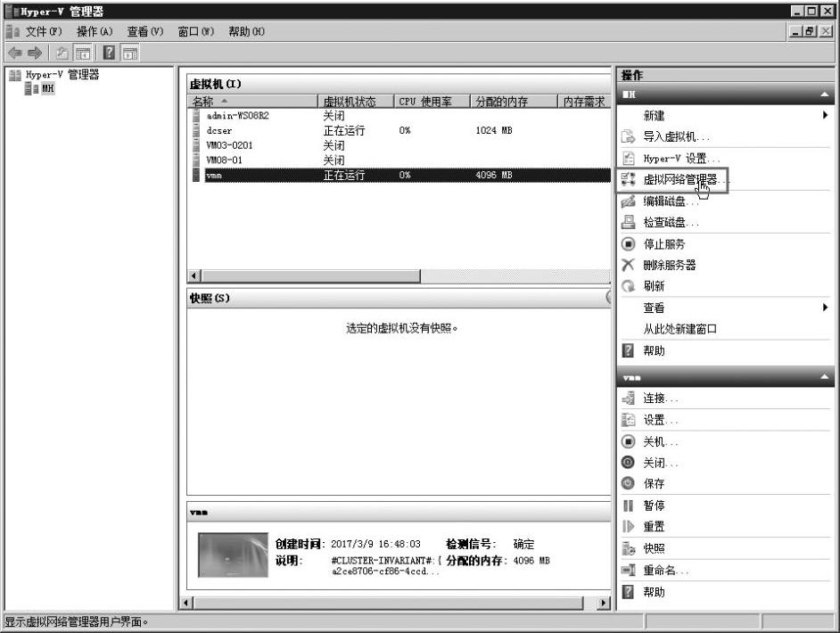Click bottom pane scrollbar left arrow
The width and height of the screenshot is (840, 633).
(185, 603)
